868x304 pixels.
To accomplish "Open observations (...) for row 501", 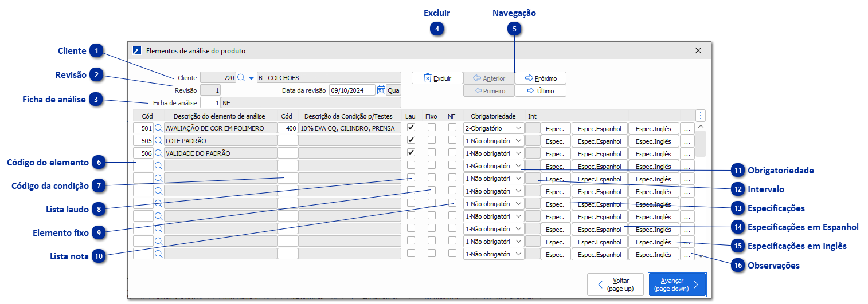I will pos(687,128).
